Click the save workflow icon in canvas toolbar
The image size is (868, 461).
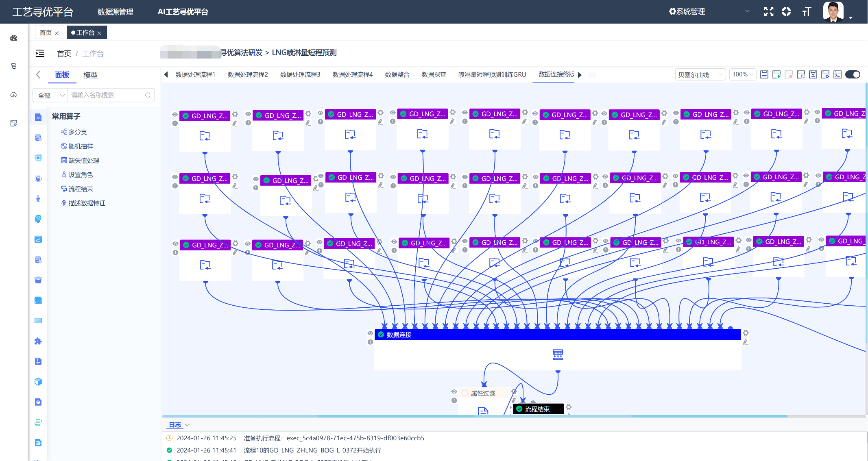[764, 74]
